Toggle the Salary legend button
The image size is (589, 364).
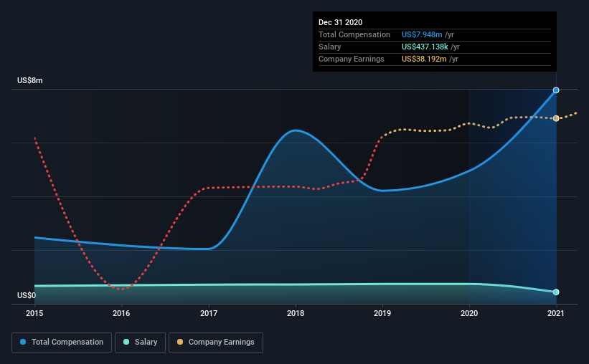tap(140, 343)
